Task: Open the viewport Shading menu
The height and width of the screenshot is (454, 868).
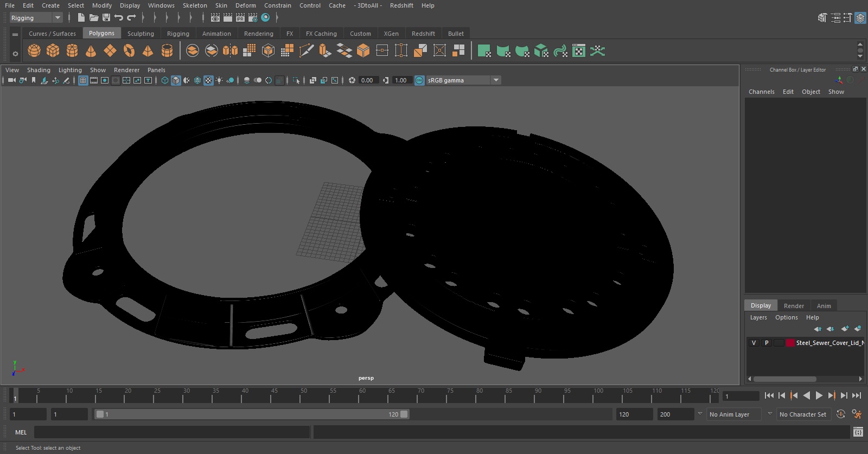Action: coord(39,70)
